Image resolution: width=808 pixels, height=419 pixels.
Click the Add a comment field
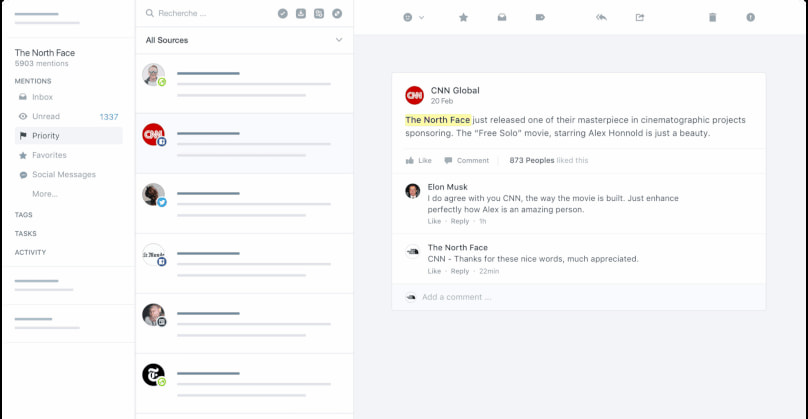click(579, 297)
